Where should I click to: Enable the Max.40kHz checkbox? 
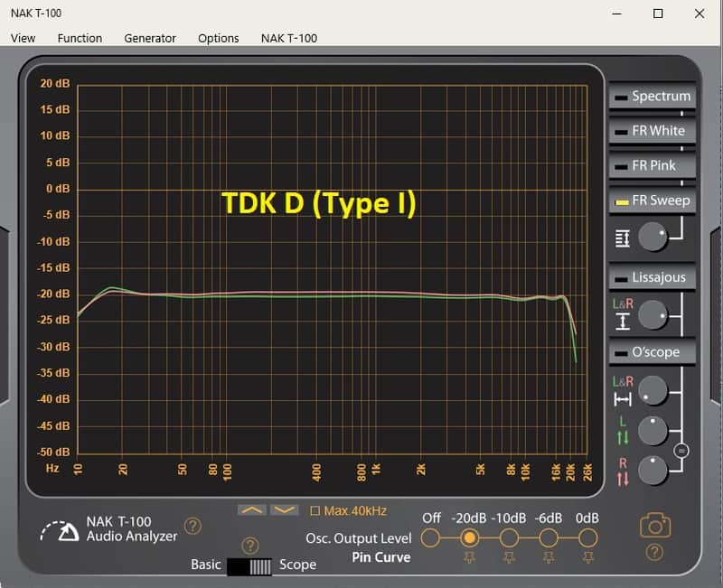315,511
